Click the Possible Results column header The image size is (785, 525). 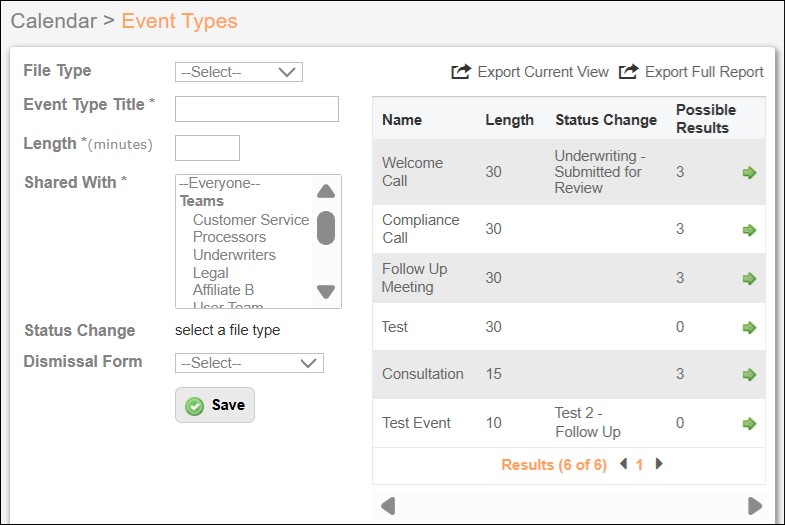[706, 119]
